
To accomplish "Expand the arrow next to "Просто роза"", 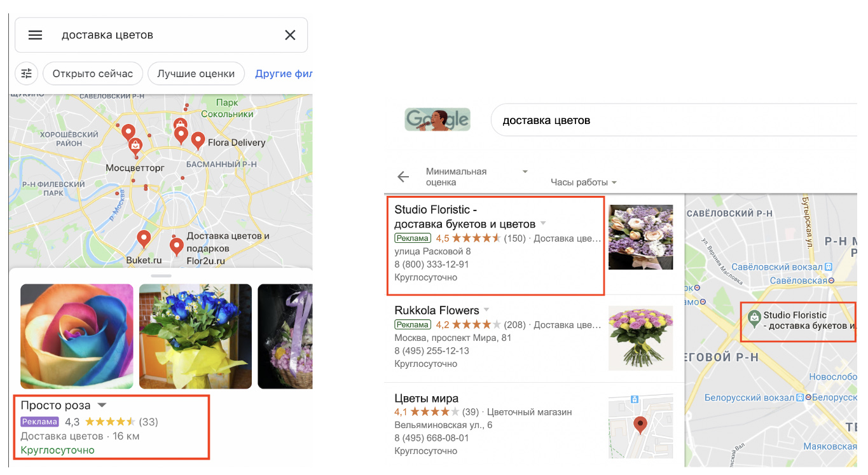I will (x=102, y=405).
